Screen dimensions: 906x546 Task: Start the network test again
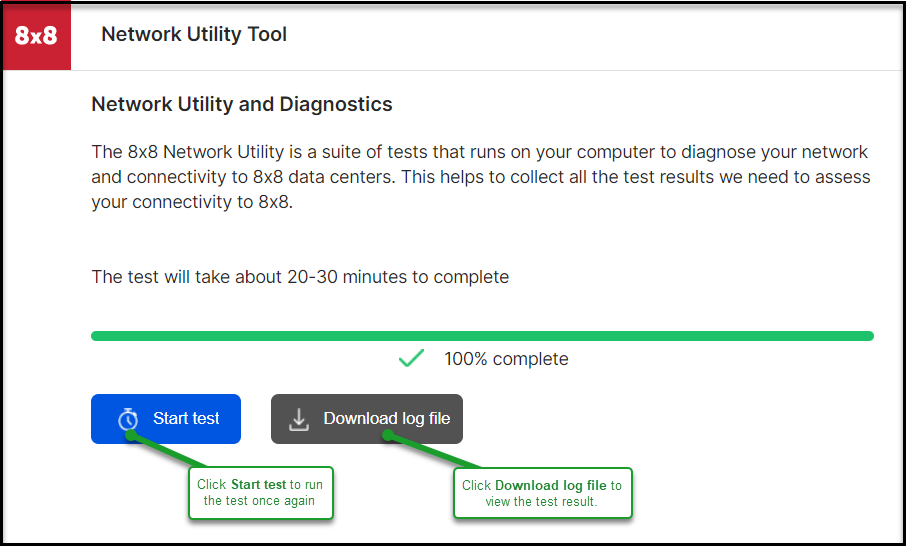tap(166, 419)
